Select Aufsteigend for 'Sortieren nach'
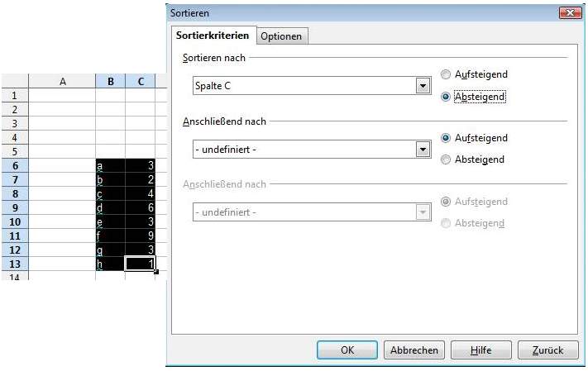Viewport: 588px width, 371px height. (447, 74)
